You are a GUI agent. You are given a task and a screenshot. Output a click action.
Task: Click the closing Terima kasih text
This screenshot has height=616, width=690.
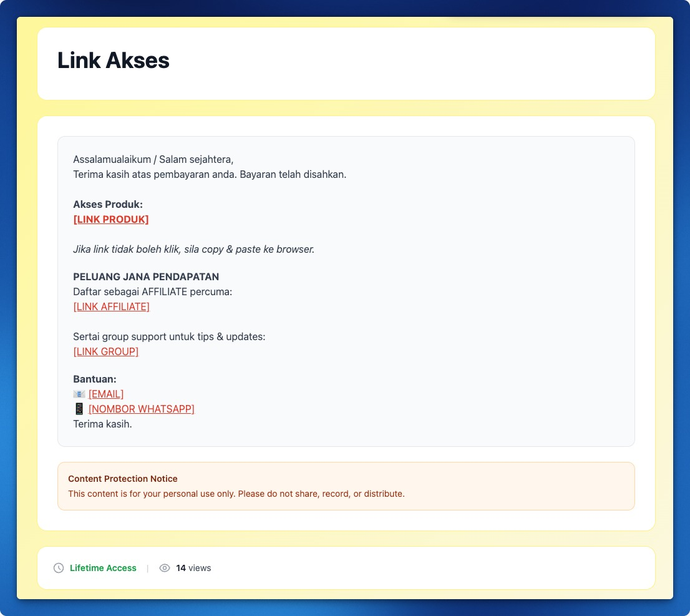(x=102, y=424)
